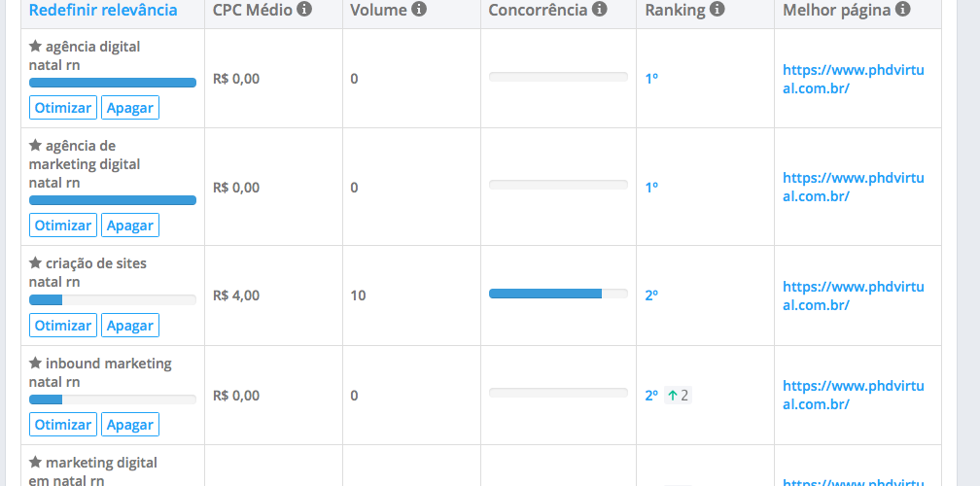Open phdvirtual URL in criação de sites row
Viewport: 980px width, 486px height.
(854, 295)
